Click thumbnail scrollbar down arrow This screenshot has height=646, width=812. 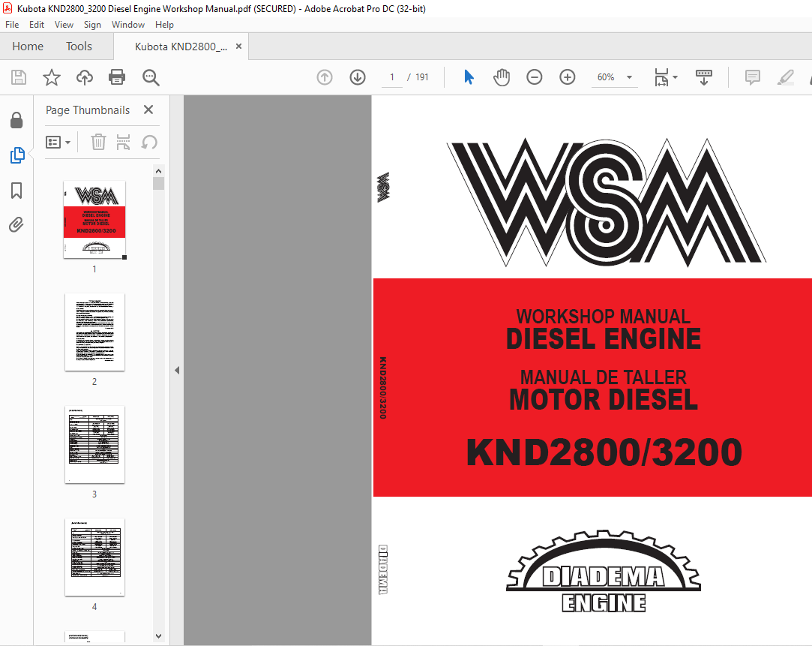[158, 636]
